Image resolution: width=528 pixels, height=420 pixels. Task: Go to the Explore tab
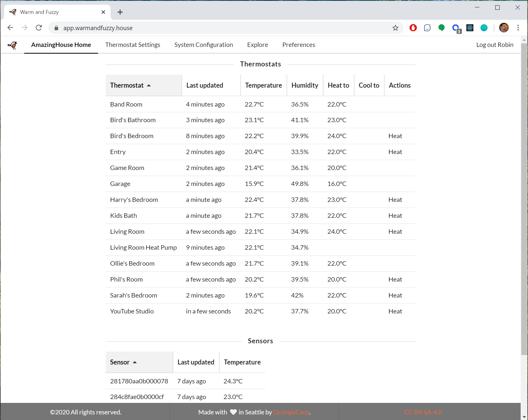point(257,45)
